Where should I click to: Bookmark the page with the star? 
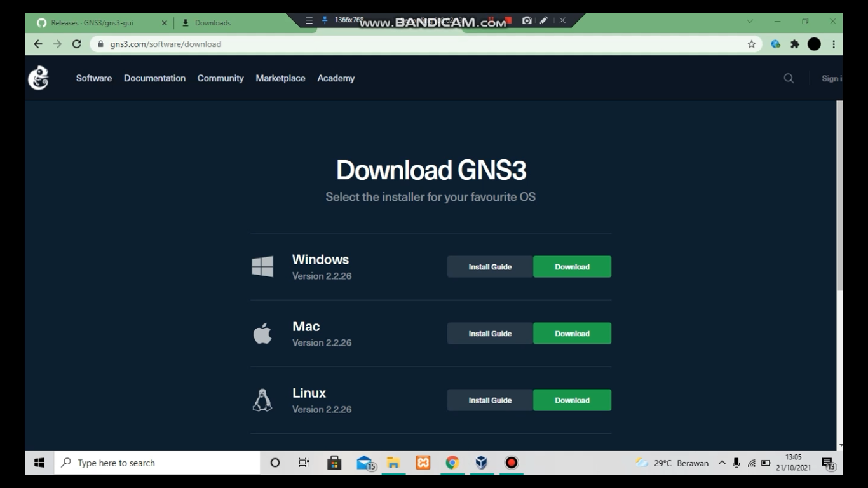tap(750, 44)
